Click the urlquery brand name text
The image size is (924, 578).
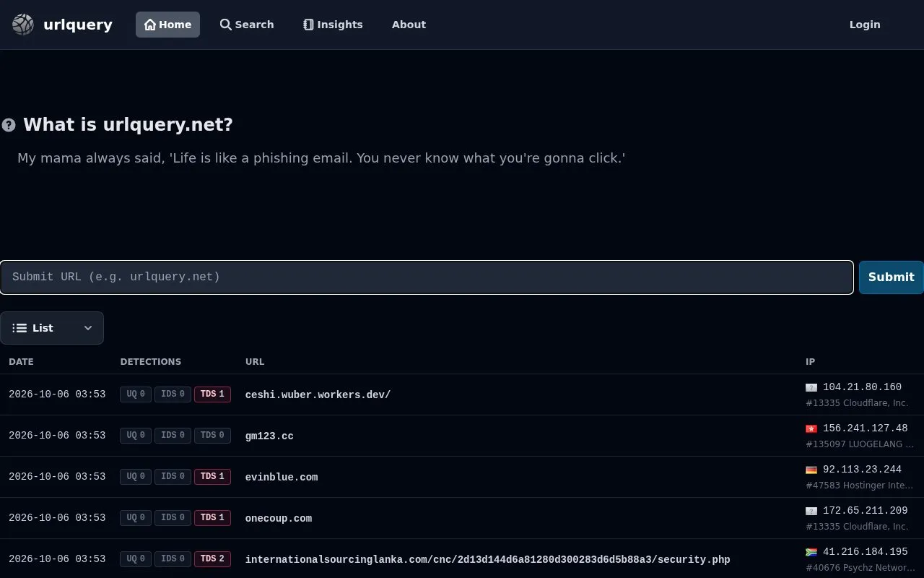[x=78, y=25]
